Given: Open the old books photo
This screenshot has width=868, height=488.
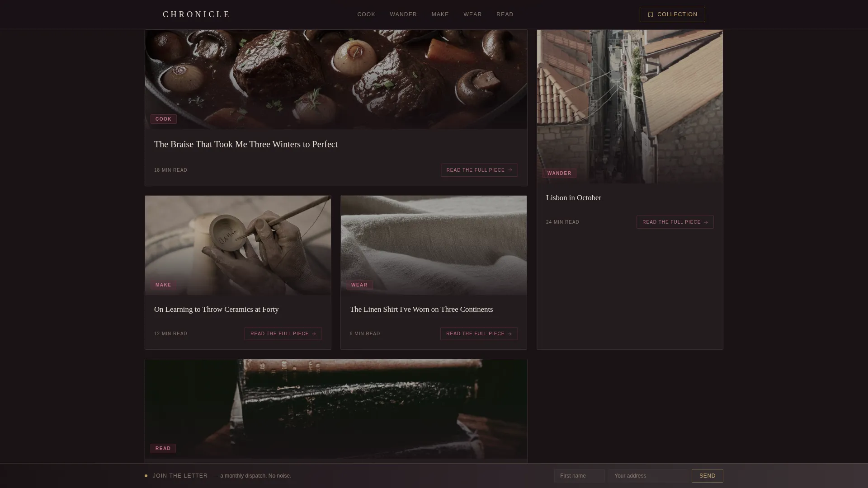Looking at the screenshot, I should pos(336,409).
